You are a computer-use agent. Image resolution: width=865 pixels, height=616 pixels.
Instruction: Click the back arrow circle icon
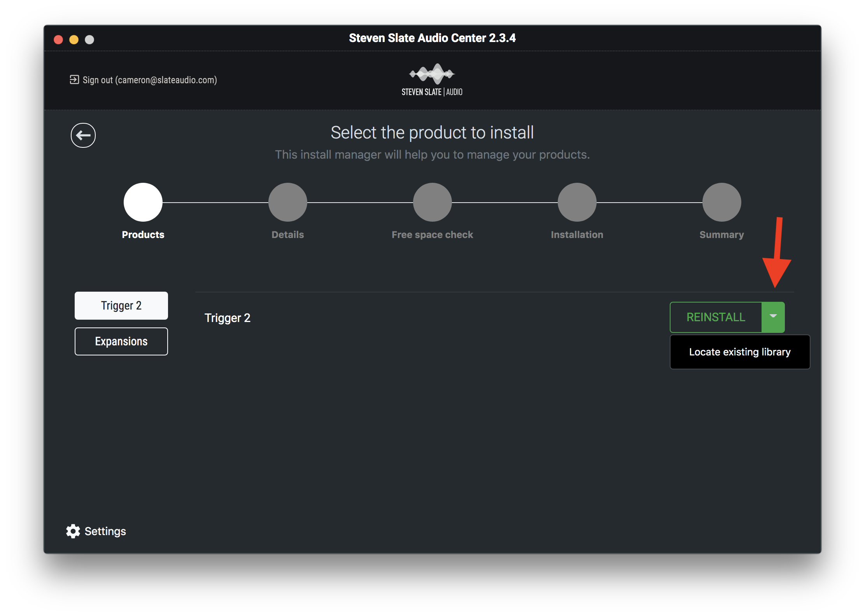(83, 135)
